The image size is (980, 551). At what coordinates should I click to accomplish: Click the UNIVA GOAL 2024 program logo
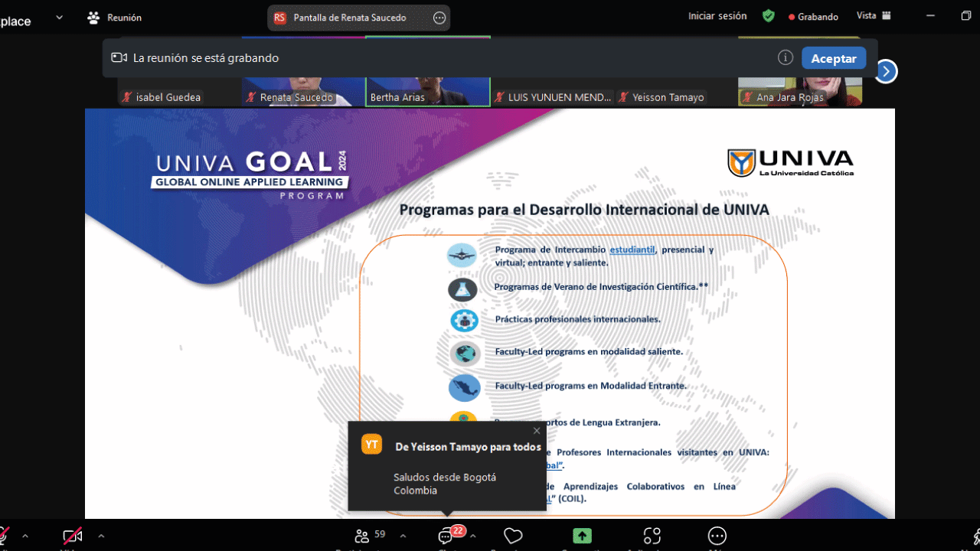250,175
